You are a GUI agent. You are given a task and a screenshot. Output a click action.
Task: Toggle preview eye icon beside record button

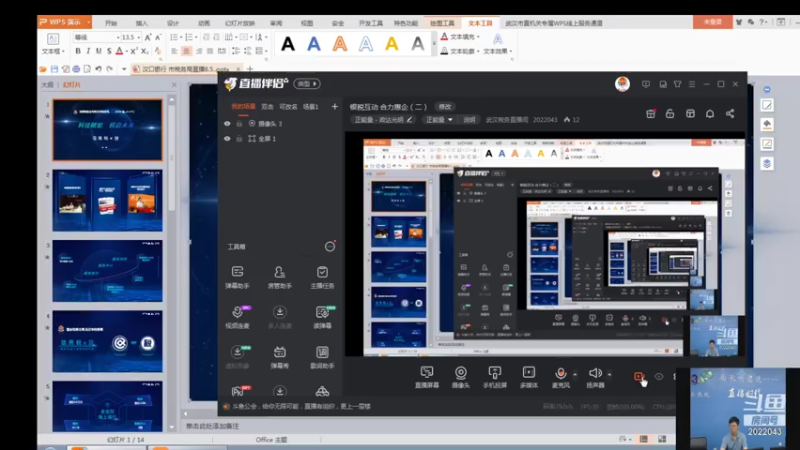point(659,377)
